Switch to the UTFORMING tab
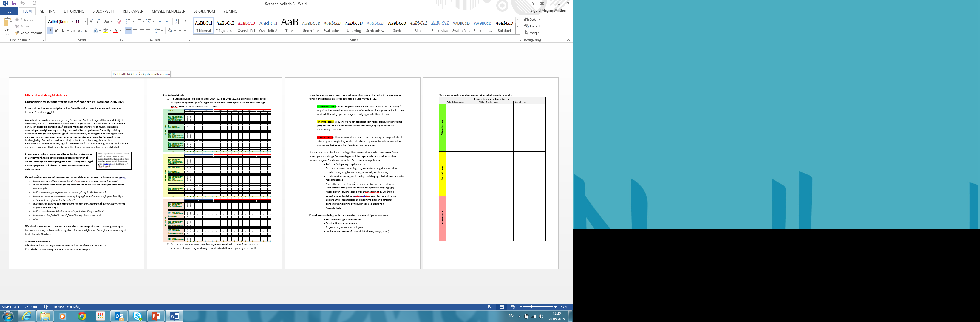 pos(74,11)
